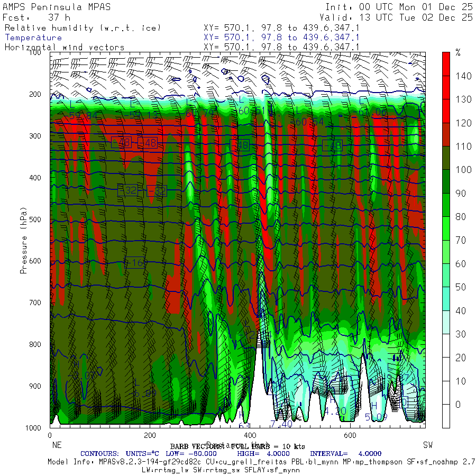This screenshot has width=476, height=476.
Task: Pick the dark green 90–100% colorbar swatch
Action: coord(446,181)
